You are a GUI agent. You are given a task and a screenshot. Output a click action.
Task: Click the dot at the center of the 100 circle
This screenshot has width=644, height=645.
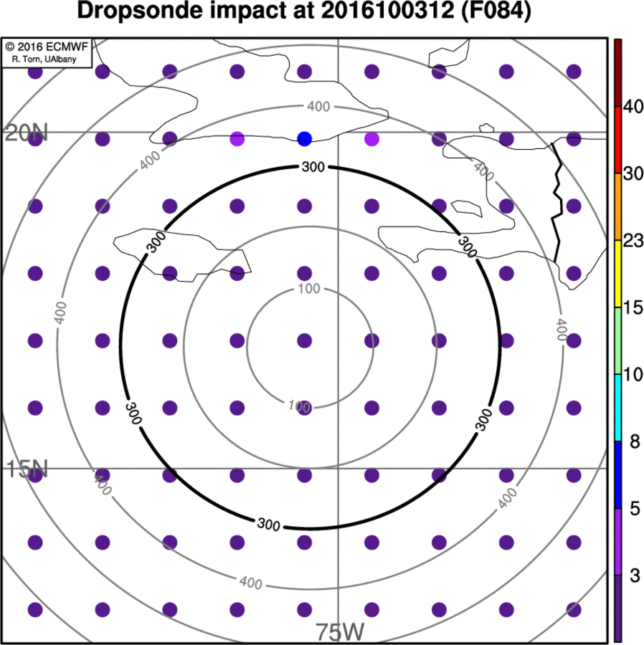pyautogui.click(x=304, y=340)
